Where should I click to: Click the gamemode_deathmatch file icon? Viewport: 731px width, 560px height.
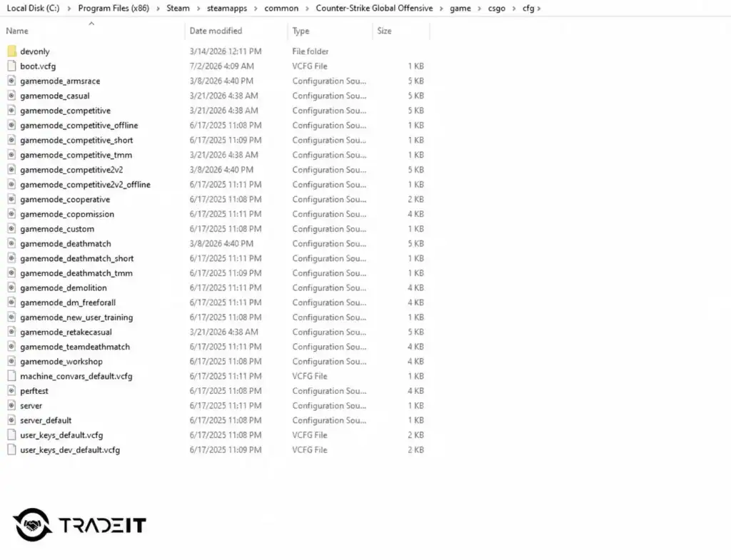coord(11,243)
